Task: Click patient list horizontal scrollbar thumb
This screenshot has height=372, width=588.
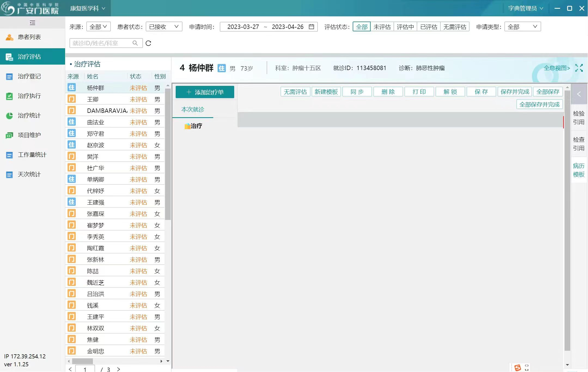Action: 82,361
